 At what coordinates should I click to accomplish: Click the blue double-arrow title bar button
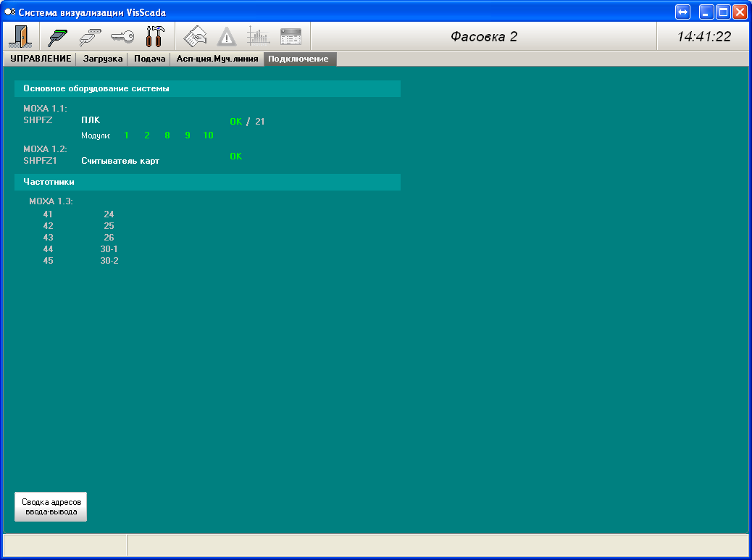(682, 12)
